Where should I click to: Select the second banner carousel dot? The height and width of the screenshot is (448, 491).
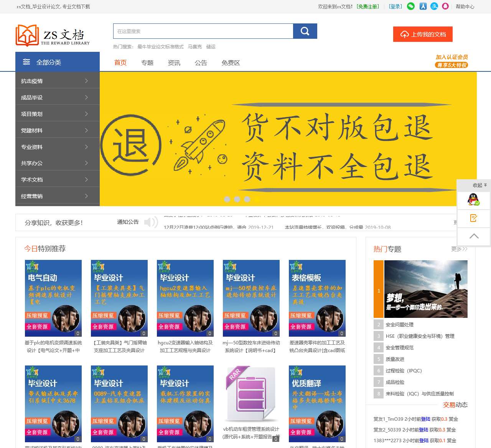pyautogui.click(x=237, y=199)
